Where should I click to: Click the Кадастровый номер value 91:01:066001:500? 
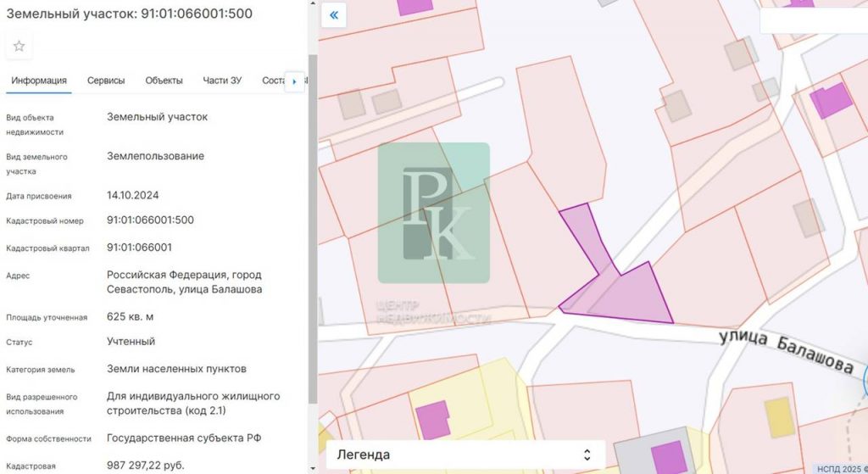150,220
